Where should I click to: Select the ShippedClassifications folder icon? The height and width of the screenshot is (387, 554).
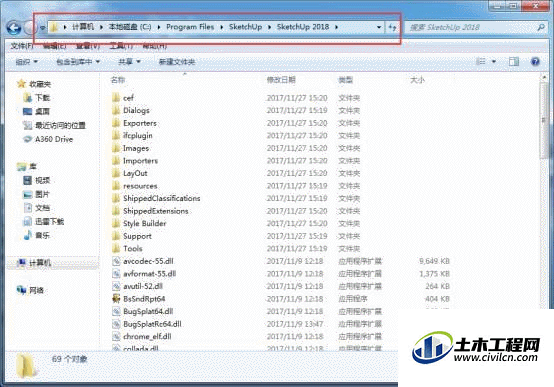(x=116, y=198)
